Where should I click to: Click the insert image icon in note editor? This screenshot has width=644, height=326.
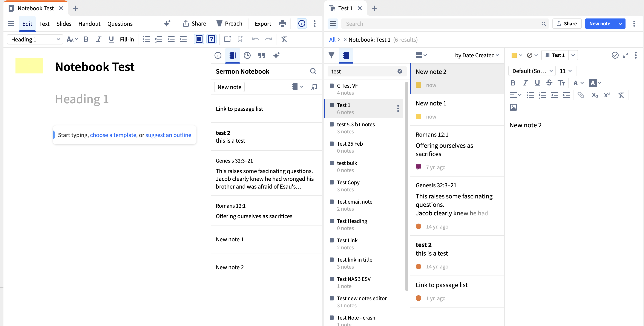point(513,107)
